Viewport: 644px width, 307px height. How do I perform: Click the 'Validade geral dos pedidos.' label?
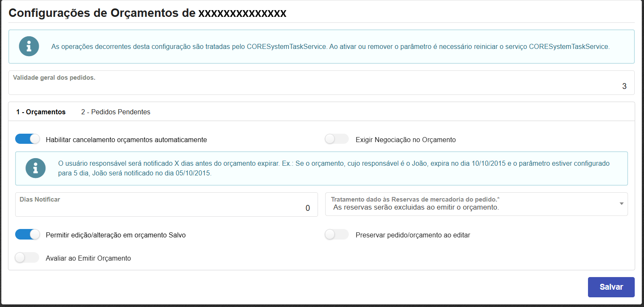tap(54, 78)
